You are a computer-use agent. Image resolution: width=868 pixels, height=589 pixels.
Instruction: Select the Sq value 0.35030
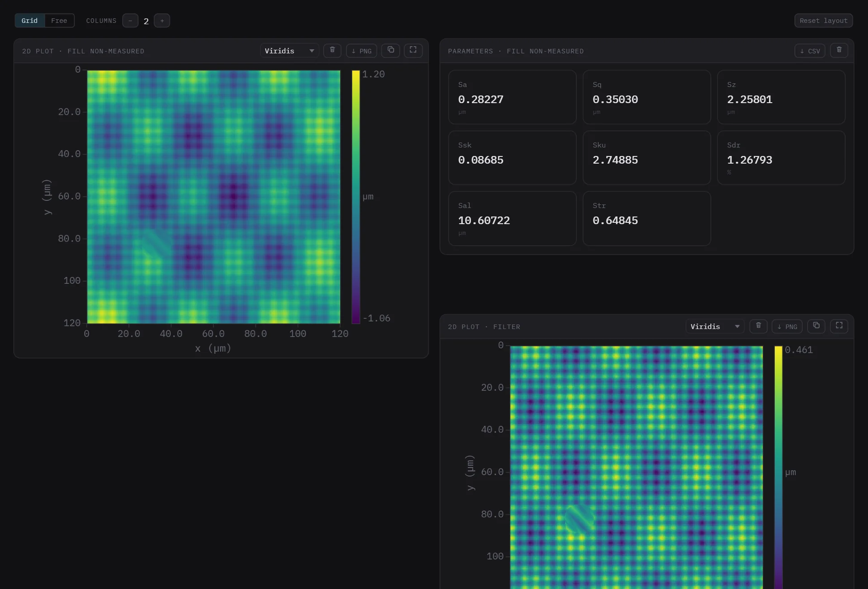pos(615,100)
